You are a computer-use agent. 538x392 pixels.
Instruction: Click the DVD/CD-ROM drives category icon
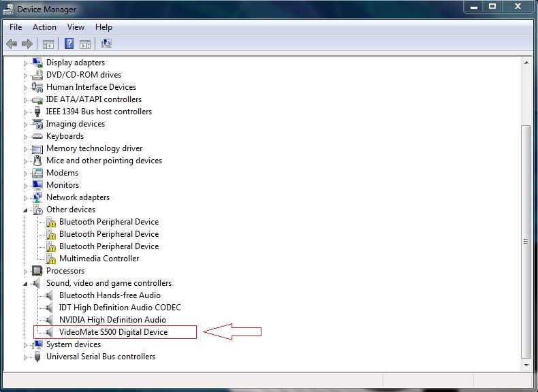coord(37,75)
